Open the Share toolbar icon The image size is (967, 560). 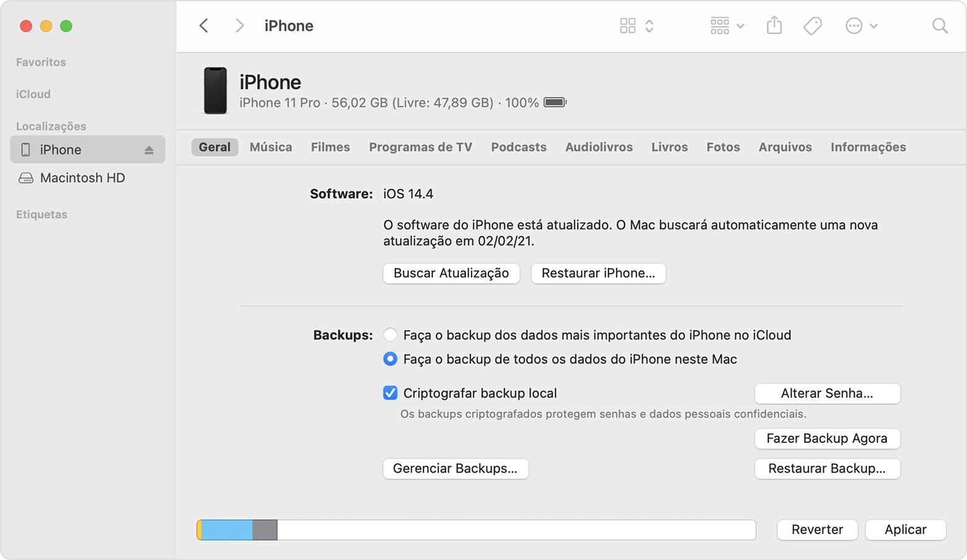point(774,26)
